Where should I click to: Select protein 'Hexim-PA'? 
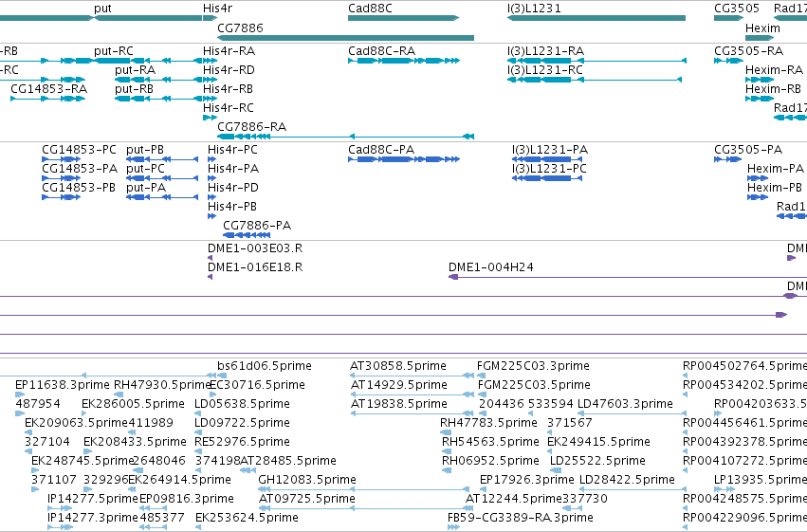(776, 169)
